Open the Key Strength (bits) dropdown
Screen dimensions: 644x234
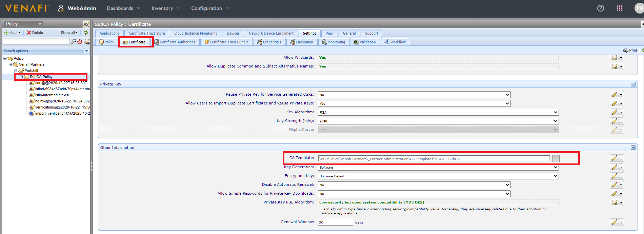click(x=438, y=121)
